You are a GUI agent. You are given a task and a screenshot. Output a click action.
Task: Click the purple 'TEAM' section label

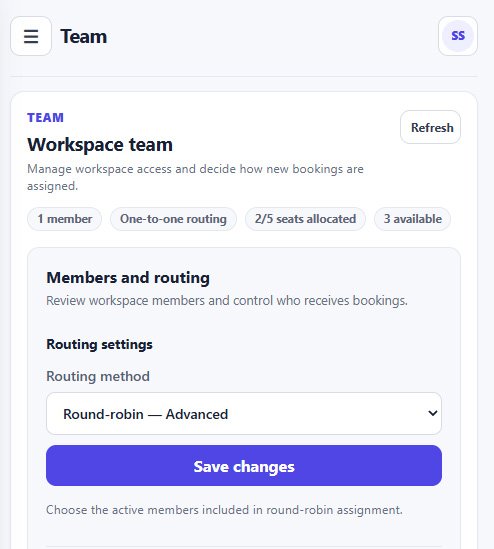(46, 118)
